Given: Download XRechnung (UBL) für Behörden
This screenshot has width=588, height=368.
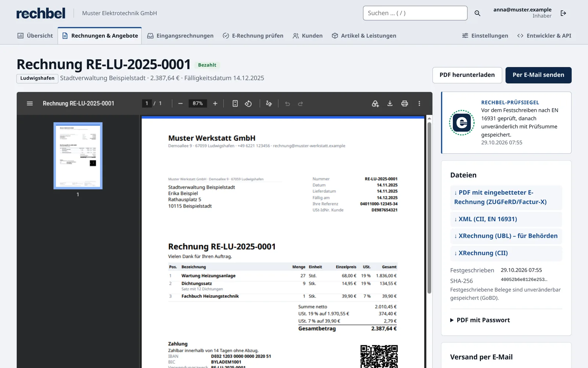Looking at the screenshot, I should (x=506, y=236).
